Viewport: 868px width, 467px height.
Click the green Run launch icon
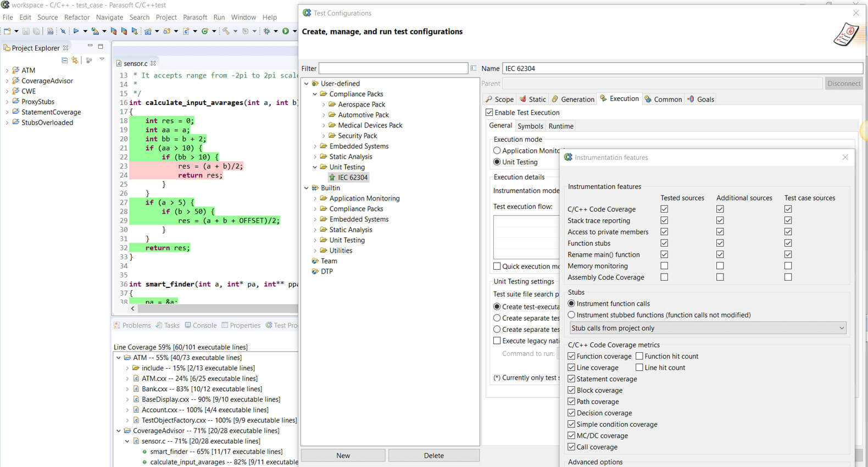(x=286, y=31)
